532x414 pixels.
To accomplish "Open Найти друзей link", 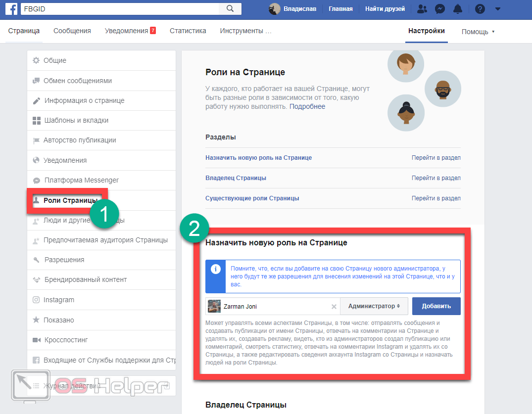I will click(x=385, y=9).
